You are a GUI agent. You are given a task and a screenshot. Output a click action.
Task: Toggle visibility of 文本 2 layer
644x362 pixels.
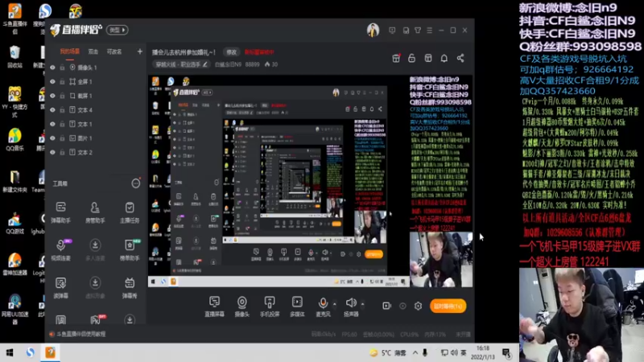(x=52, y=152)
